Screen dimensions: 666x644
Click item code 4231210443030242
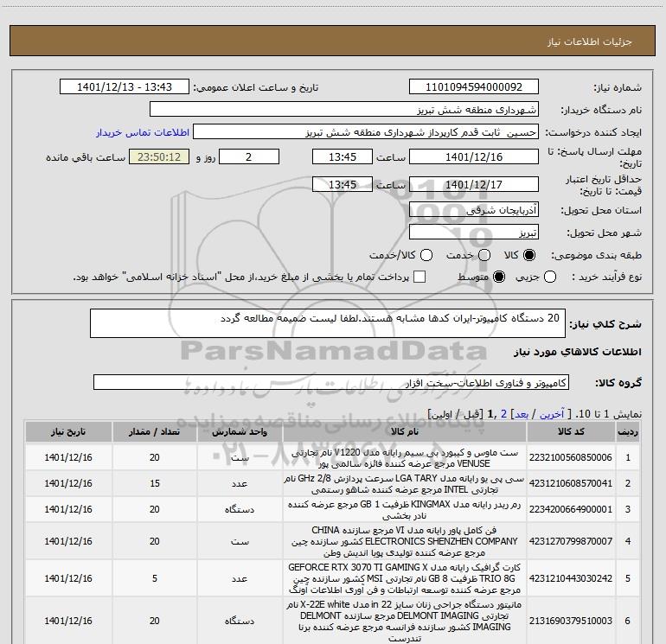(x=571, y=578)
